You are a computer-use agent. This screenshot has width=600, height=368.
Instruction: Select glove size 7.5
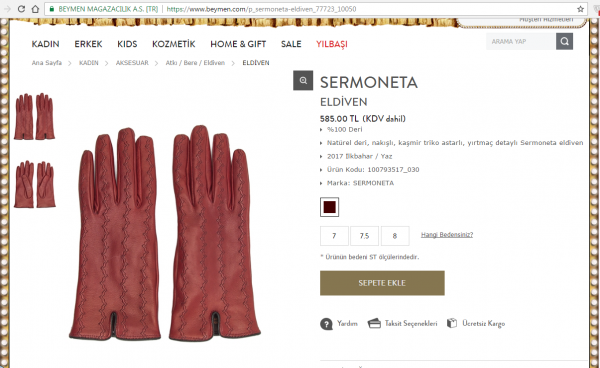click(x=364, y=236)
